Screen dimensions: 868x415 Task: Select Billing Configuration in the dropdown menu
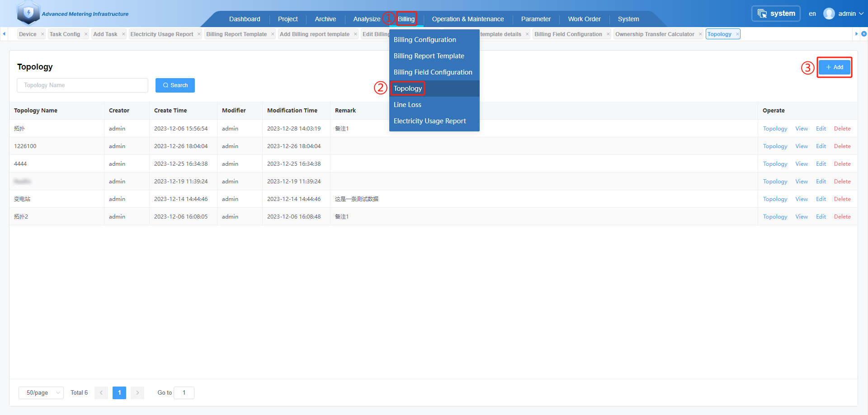click(x=434, y=40)
